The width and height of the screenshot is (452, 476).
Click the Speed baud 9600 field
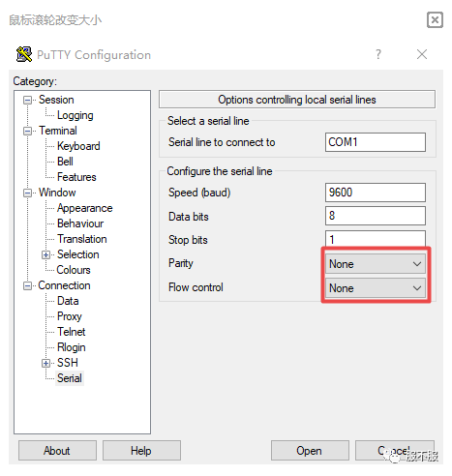[x=376, y=193]
